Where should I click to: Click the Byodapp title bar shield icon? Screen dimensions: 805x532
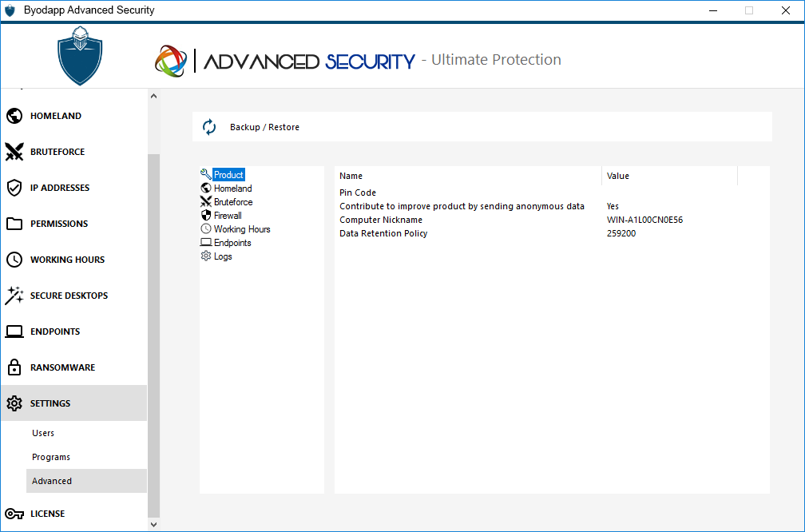[x=10, y=10]
